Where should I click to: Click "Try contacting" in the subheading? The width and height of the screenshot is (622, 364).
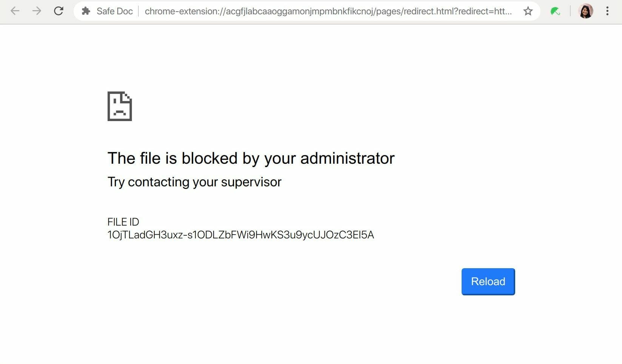coord(148,182)
